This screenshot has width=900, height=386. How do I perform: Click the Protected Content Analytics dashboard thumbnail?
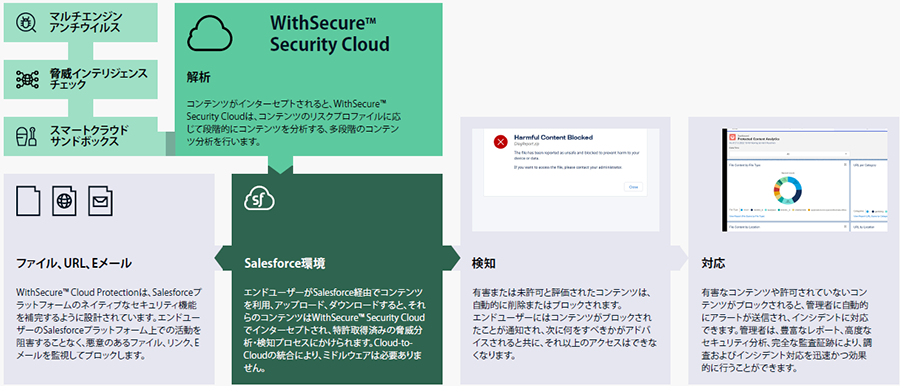tap(809, 180)
